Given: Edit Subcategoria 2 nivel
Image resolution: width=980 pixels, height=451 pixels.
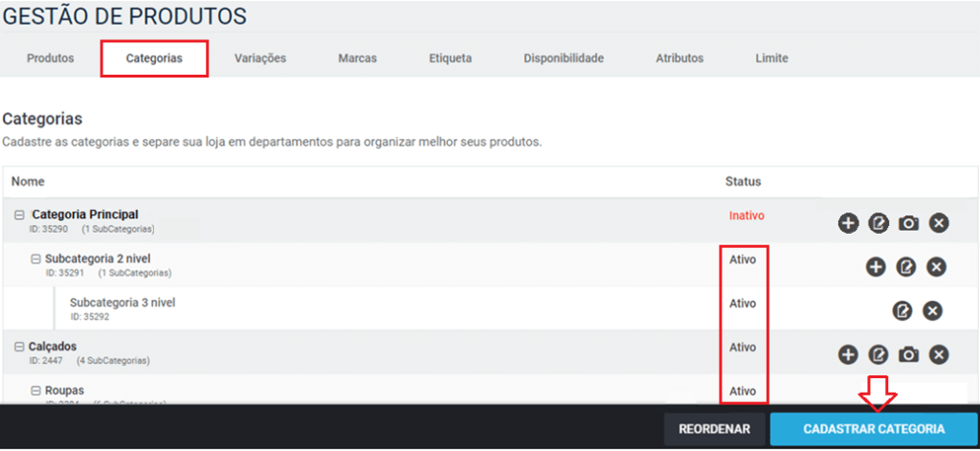Looking at the screenshot, I should pos(905,267).
